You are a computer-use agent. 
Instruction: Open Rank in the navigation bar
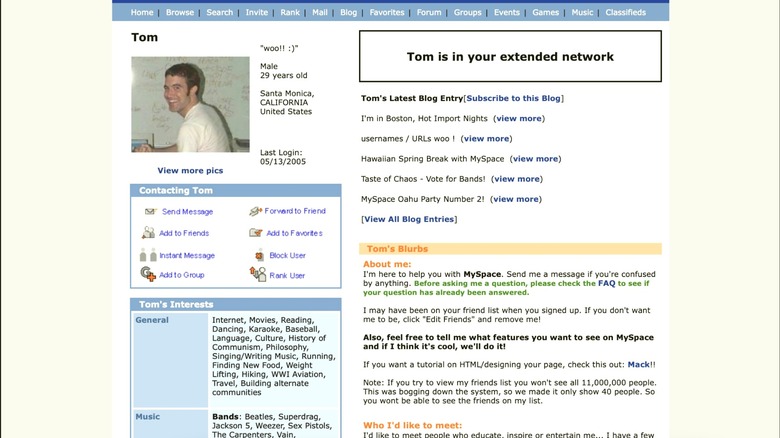click(290, 12)
